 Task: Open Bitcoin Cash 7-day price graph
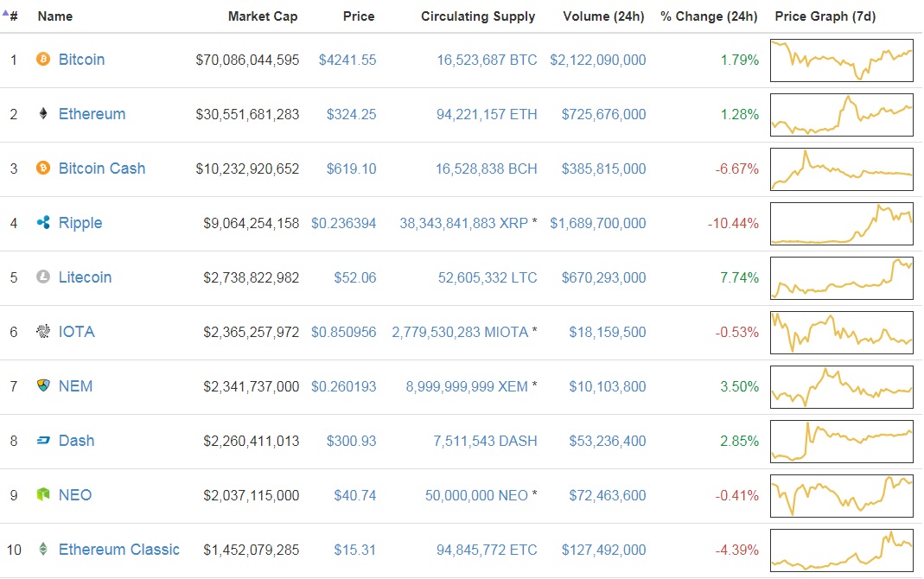(842, 169)
